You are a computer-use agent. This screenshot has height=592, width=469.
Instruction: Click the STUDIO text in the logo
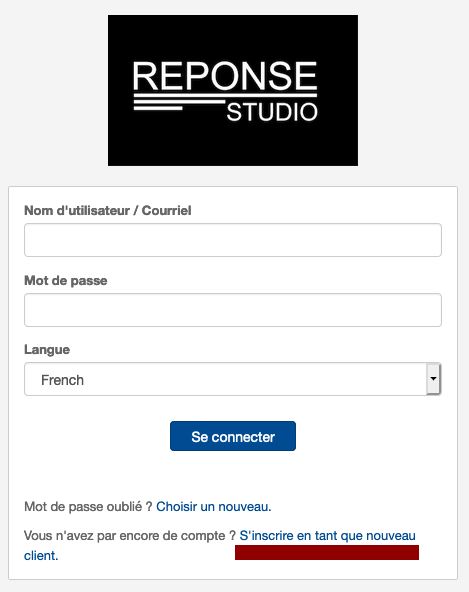[272, 112]
